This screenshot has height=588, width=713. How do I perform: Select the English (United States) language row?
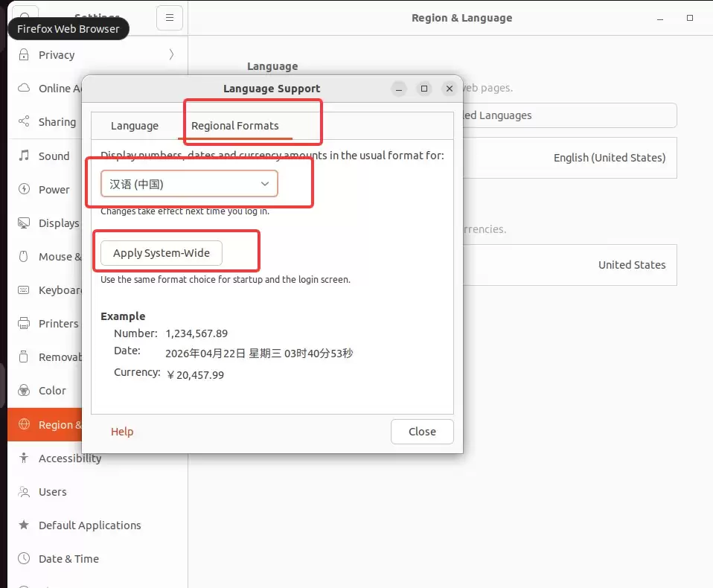point(570,158)
